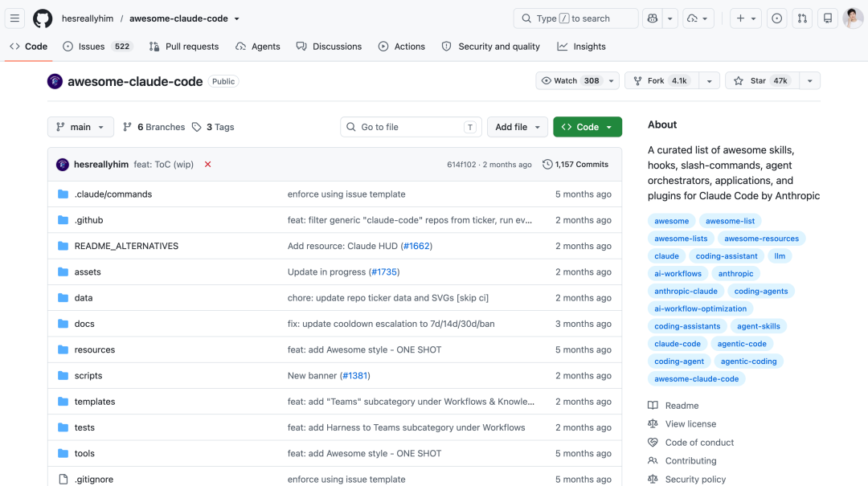Open the hamburger navigation menu

[15, 18]
